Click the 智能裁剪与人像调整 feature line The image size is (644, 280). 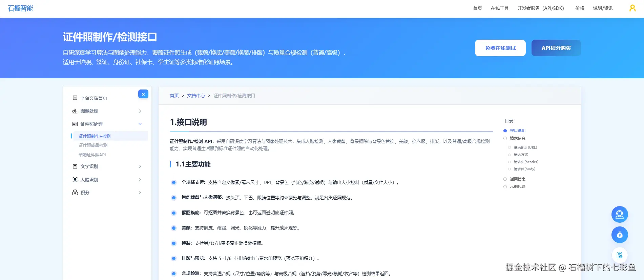(268, 198)
